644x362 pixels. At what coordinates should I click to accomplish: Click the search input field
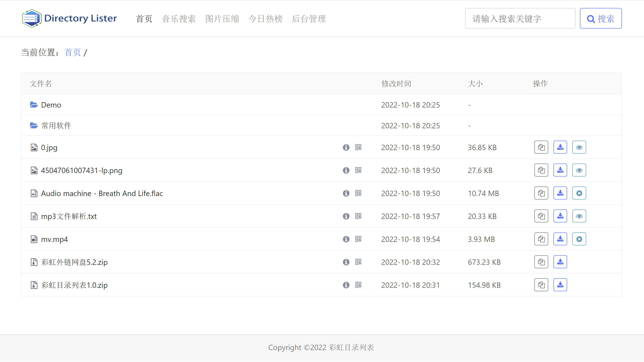click(x=520, y=18)
